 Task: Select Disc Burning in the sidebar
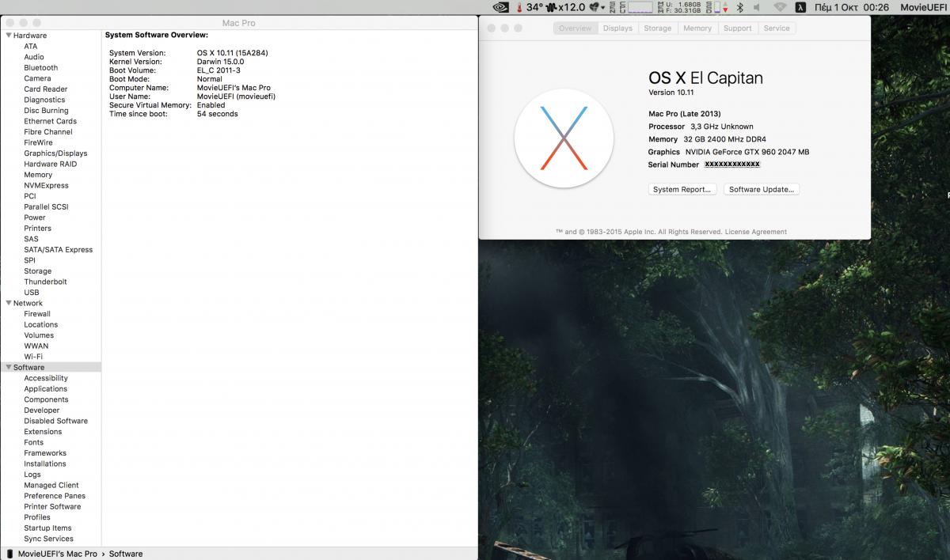46,111
